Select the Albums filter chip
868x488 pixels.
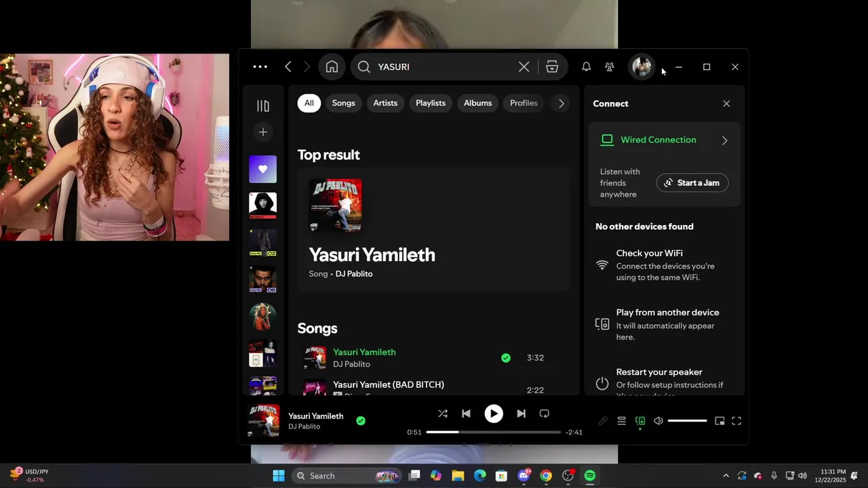coord(477,103)
